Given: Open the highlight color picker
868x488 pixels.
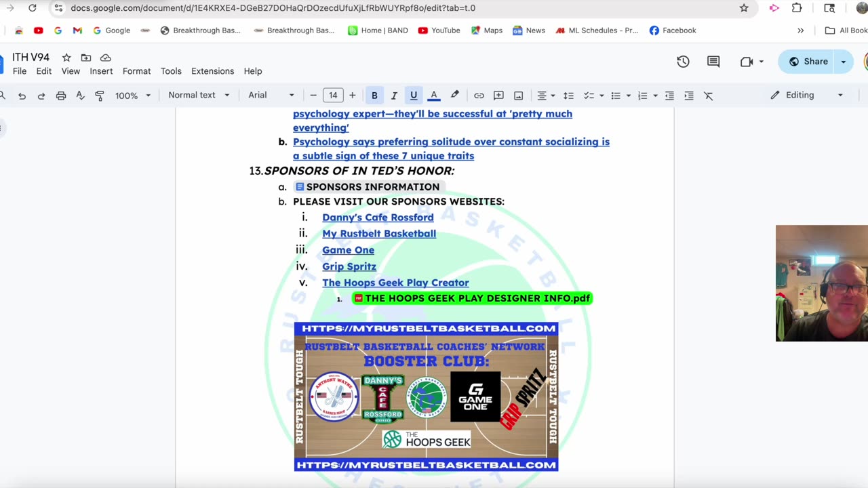Looking at the screenshot, I should coord(454,96).
